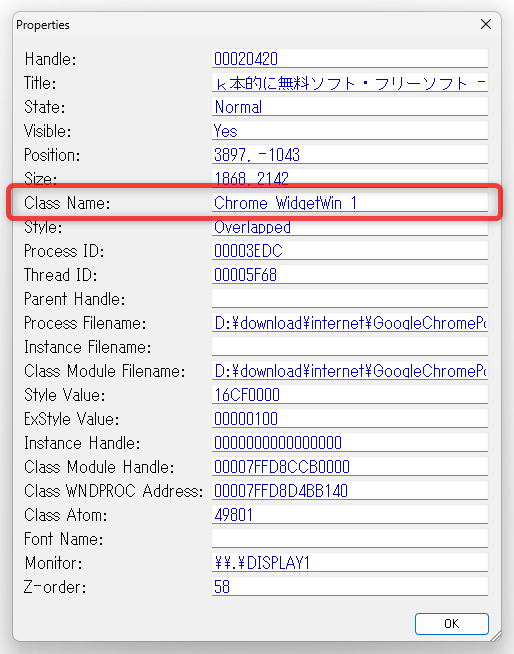The width and height of the screenshot is (514, 654).
Task: Click the Size value 1868, 2142
Action: (x=350, y=178)
